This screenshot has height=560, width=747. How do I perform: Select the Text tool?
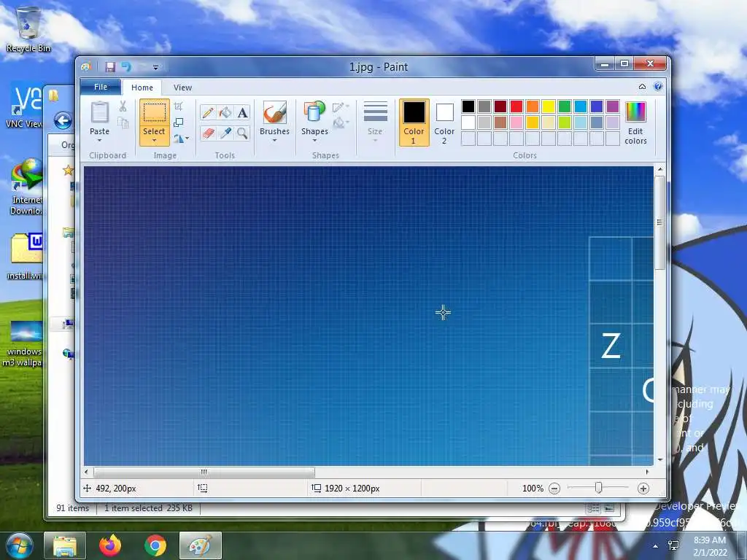242,113
